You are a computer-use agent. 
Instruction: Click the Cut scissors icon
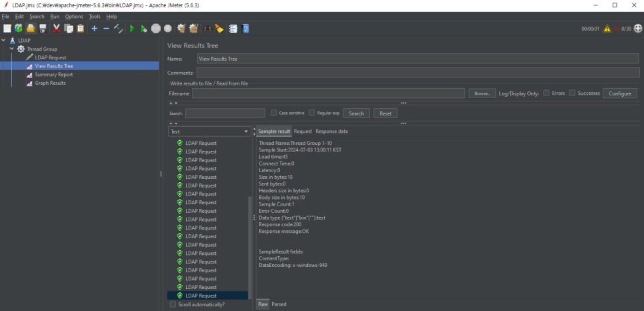[57, 29]
